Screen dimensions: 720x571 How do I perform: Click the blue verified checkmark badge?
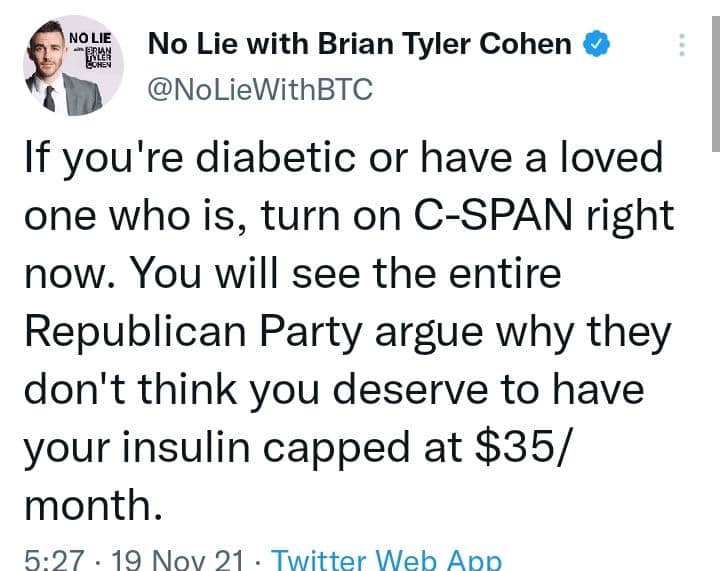596,44
